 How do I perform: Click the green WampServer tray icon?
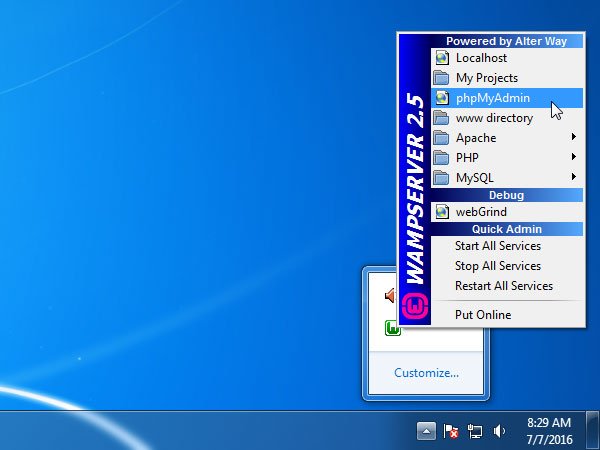click(392, 328)
